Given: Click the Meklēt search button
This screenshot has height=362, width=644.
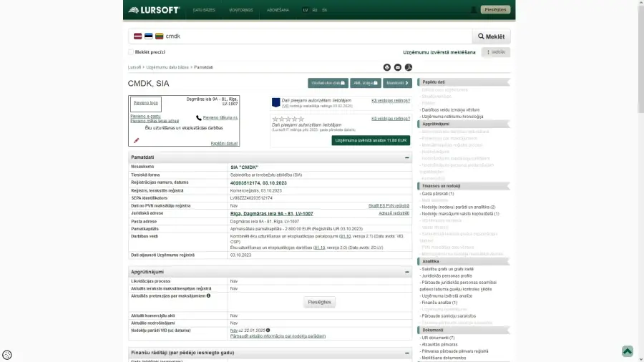Looking at the screenshot, I should click(x=491, y=36).
